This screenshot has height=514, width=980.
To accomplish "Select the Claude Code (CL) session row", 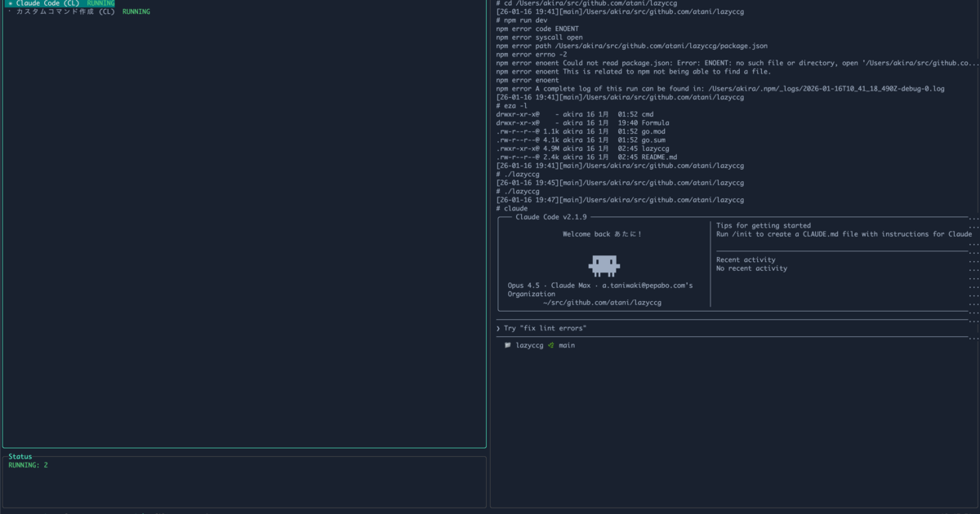I will pyautogui.click(x=47, y=3).
